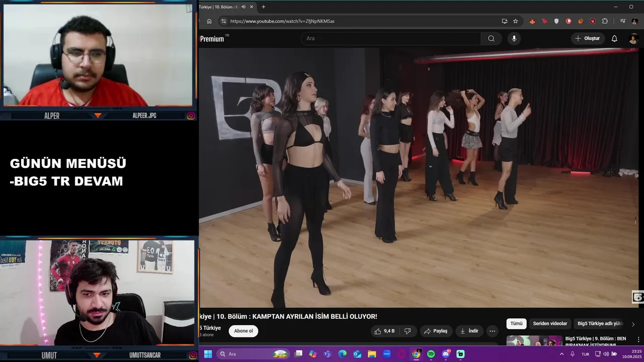Open the green app icon after Discord
This screenshot has width=644, height=362.
point(460,354)
